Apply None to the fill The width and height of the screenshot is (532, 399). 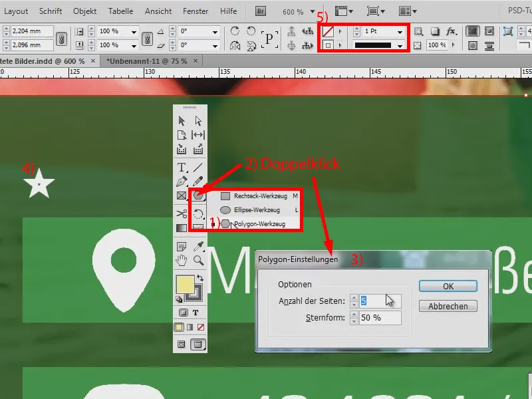pyautogui.click(x=201, y=327)
